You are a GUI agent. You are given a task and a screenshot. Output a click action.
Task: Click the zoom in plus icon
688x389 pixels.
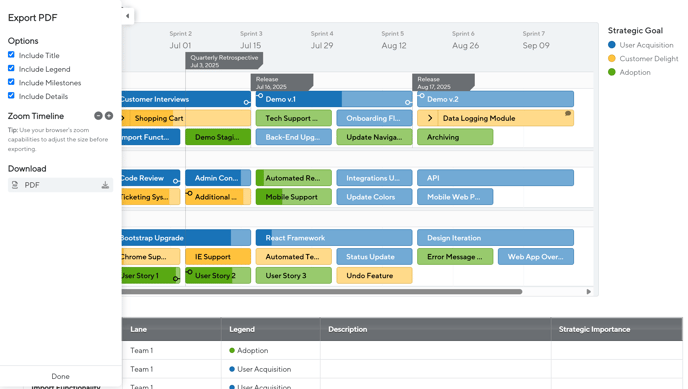pyautogui.click(x=109, y=116)
